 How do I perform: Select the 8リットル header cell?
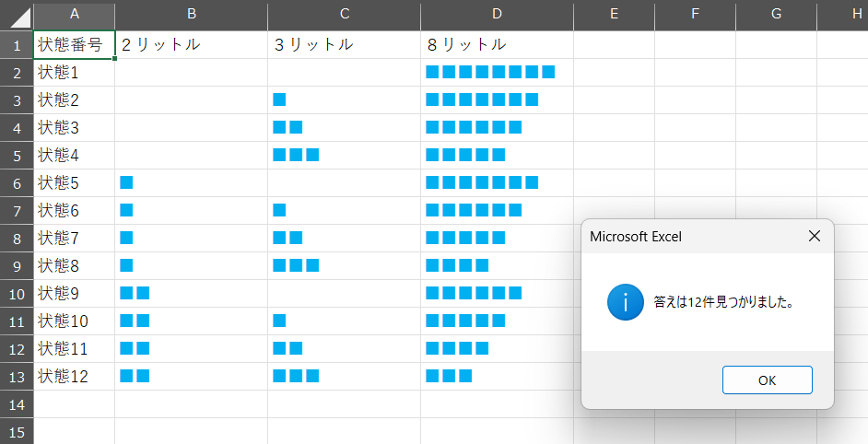point(497,45)
